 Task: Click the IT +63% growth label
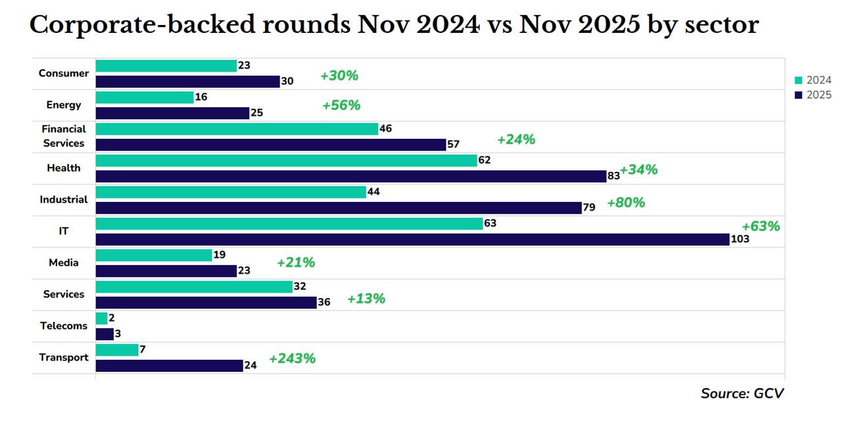point(760,226)
